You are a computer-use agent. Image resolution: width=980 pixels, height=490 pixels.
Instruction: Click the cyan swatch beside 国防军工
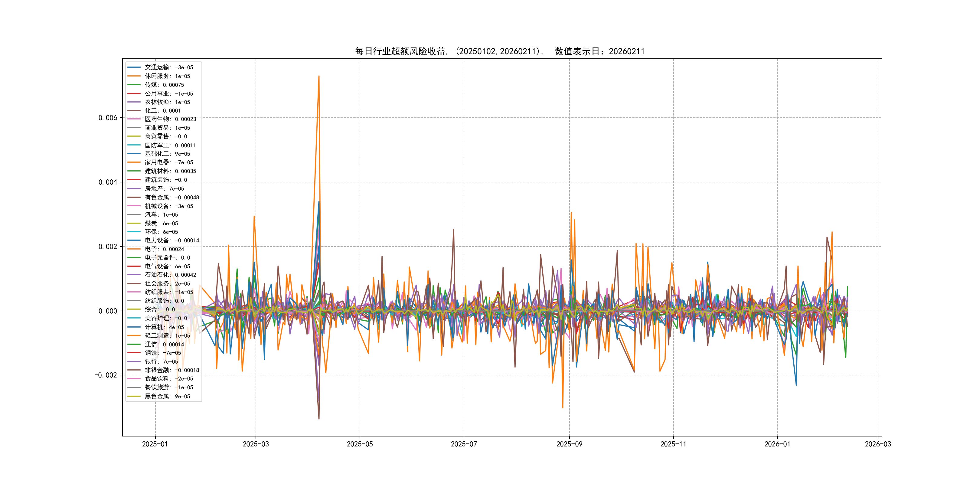pos(134,145)
